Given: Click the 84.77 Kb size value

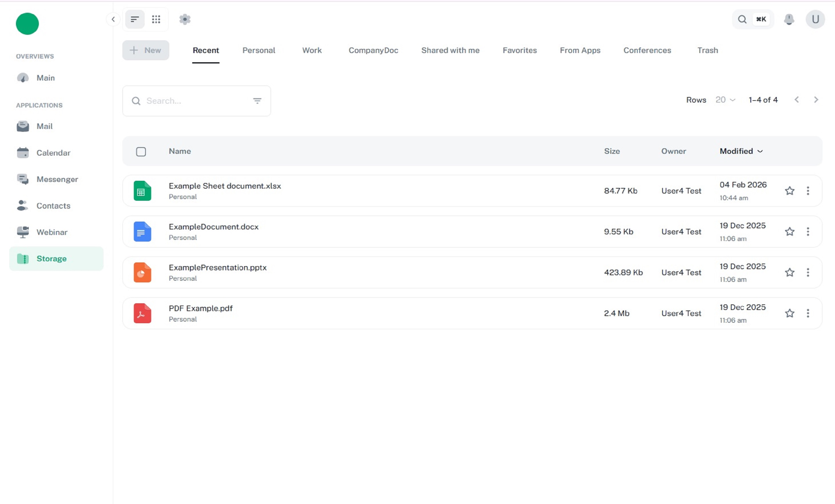Looking at the screenshot, I should click(620, 191).
